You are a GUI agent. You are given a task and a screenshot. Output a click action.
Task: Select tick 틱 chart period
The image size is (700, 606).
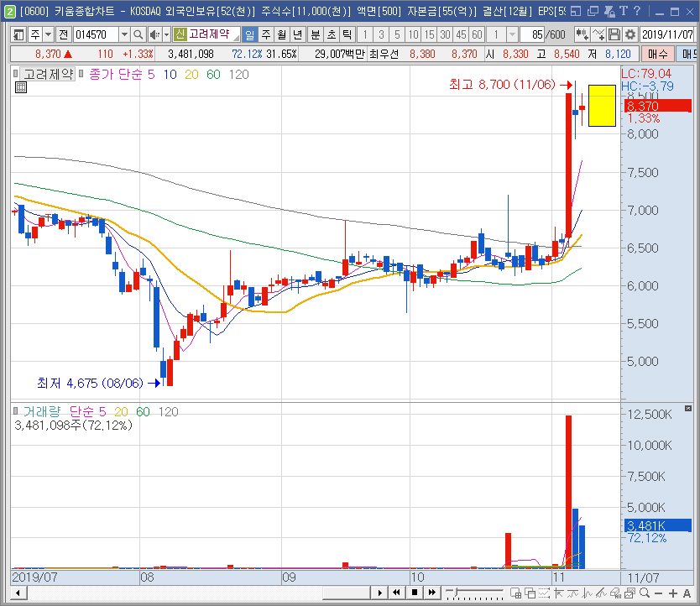(347, 34)
